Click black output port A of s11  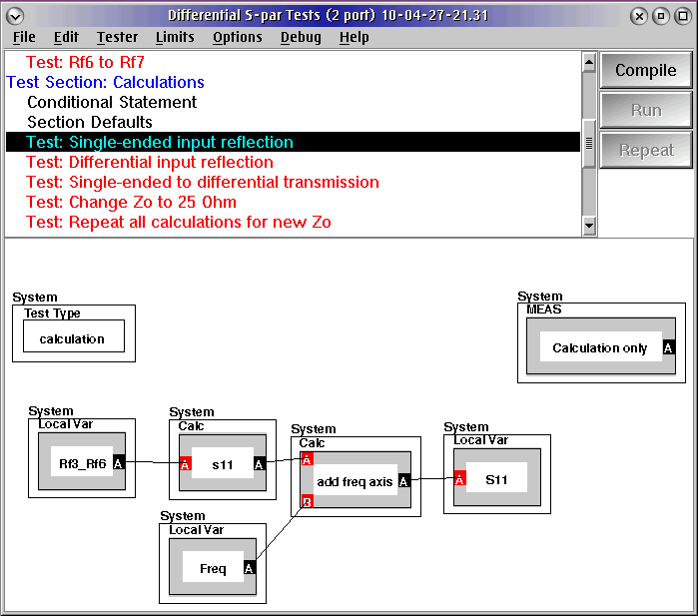tap(260, 464)
